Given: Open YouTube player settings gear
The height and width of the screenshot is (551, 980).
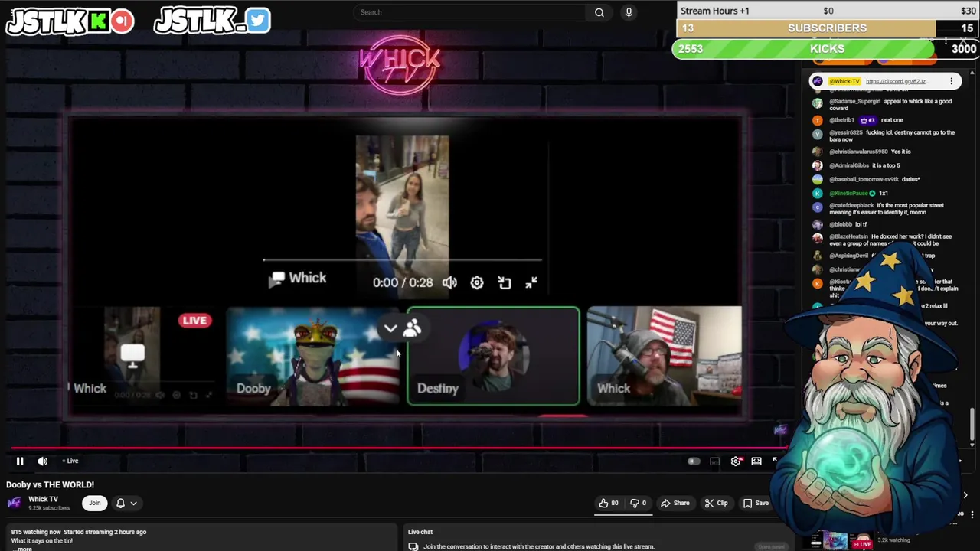Looking at the screenshot, I should pos(736,461).
